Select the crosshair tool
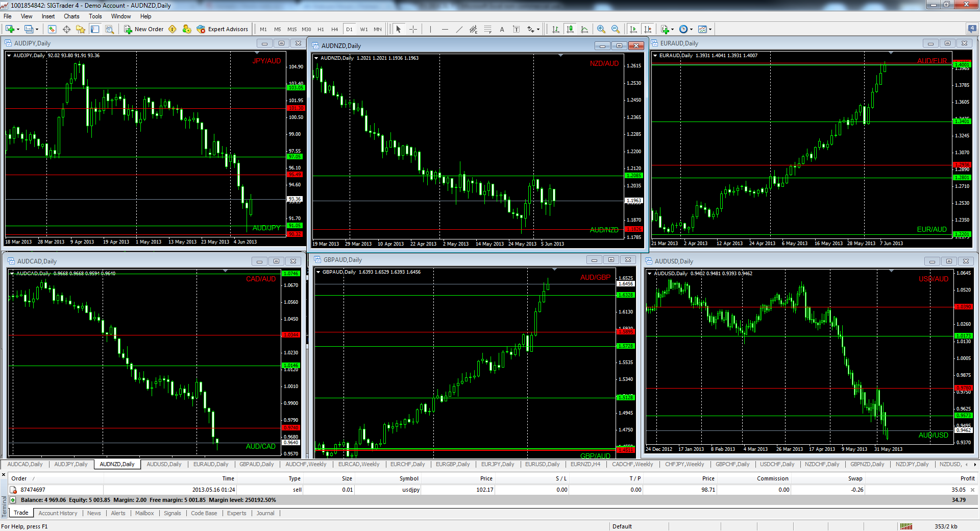The height and width of the screenshot is (531, 980). [413, 29]
